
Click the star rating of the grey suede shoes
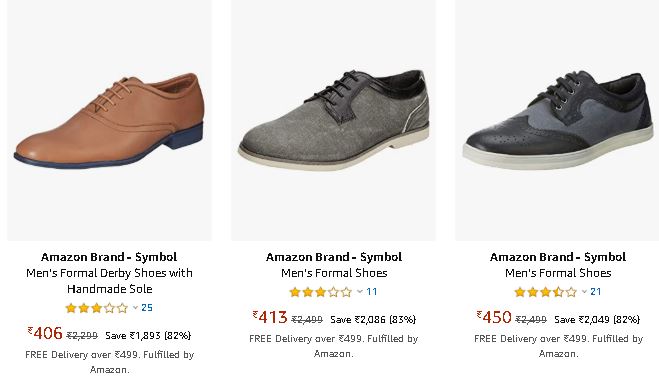coord(321,292)
